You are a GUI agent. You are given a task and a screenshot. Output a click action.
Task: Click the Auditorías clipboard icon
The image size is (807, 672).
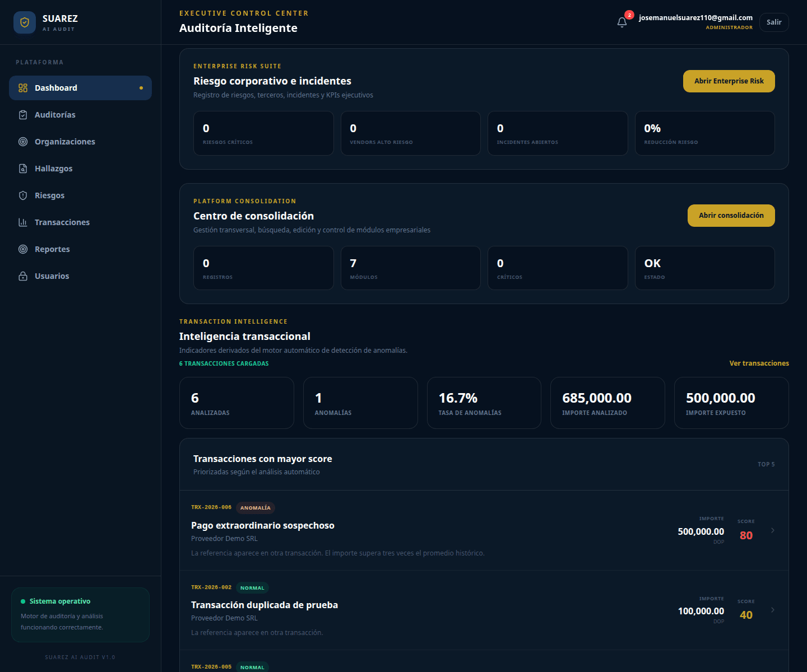tap(23, 115)
